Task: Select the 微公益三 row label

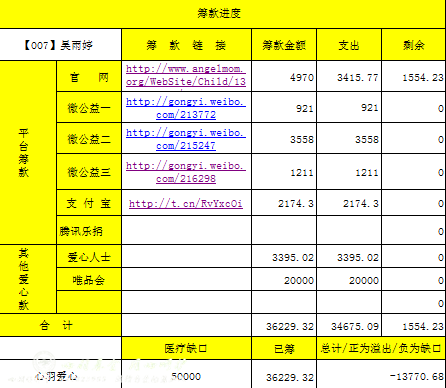Action: pos(89,172)
